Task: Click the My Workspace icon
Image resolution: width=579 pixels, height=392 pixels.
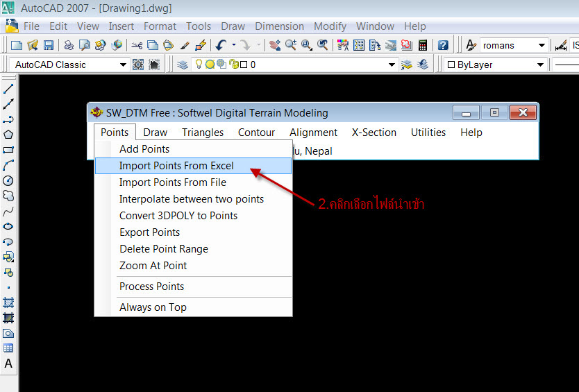Action: pos(154,65)
